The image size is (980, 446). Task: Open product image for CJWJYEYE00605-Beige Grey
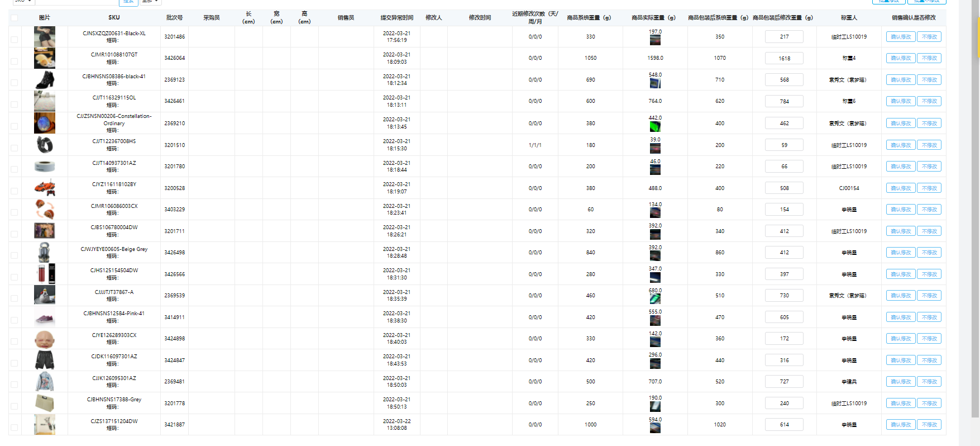(45, 253)
